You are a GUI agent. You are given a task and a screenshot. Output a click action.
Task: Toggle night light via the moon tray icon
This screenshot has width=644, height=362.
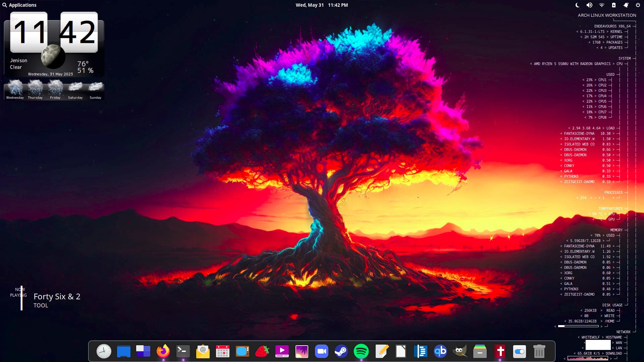point(577,5)
